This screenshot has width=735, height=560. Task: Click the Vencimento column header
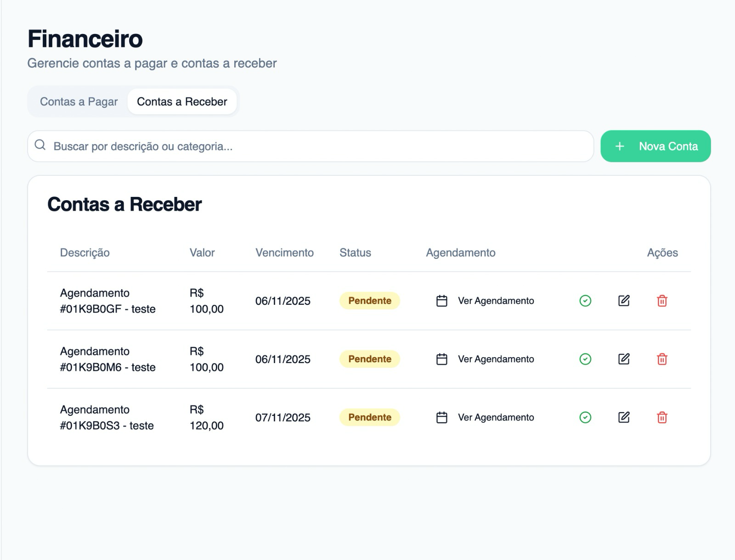point(284,252)
